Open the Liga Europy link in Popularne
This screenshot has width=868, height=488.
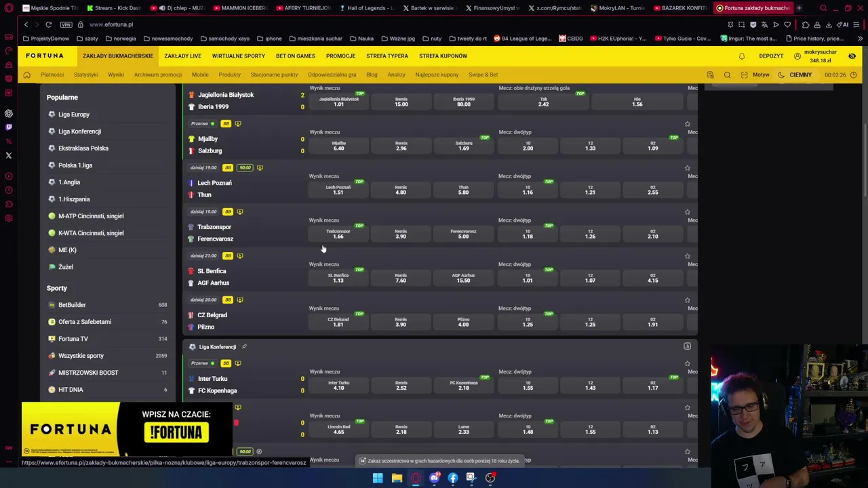(x=74, y=115)
